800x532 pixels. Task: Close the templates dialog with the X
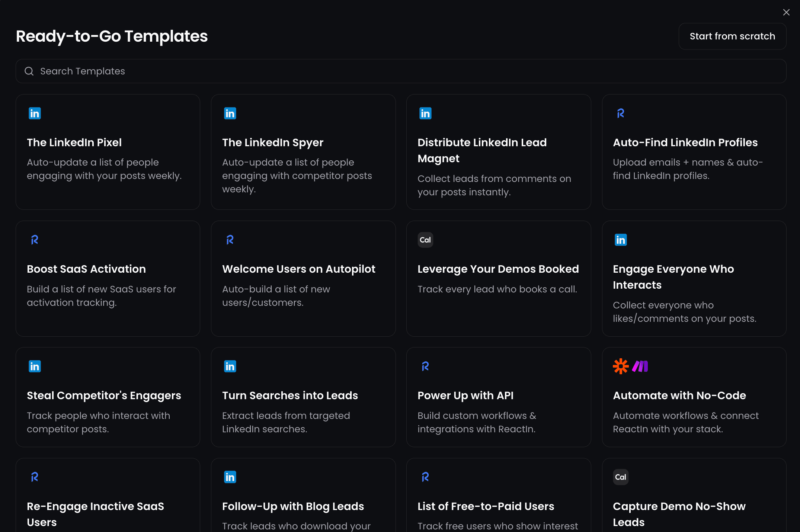click(786, 12)
